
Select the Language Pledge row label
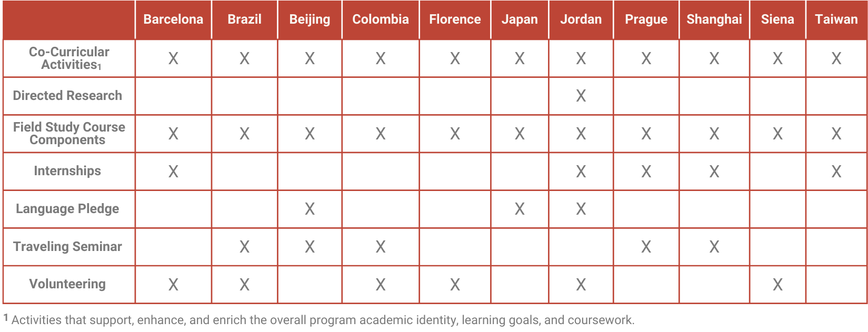coord(67,209)
